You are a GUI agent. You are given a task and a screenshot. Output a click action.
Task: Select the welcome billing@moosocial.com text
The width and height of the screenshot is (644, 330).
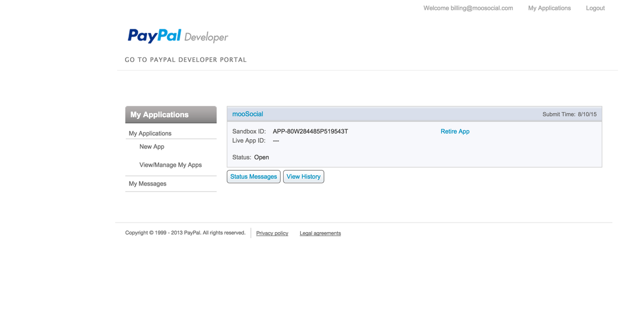pos(468,8)
